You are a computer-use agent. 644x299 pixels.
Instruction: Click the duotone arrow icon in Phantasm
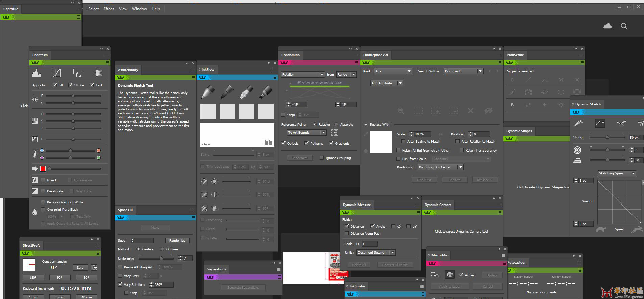coord(35,168)
